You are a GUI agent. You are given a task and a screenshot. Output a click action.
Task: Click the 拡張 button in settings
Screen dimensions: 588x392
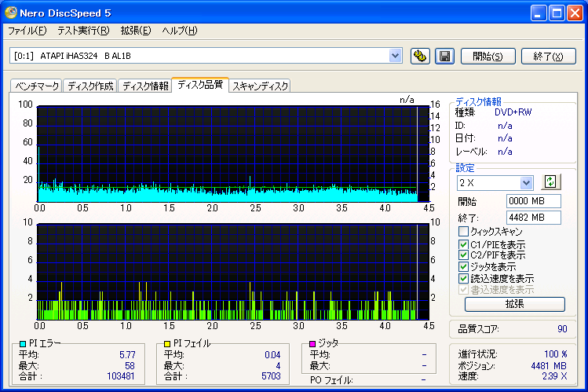(515, 304)
